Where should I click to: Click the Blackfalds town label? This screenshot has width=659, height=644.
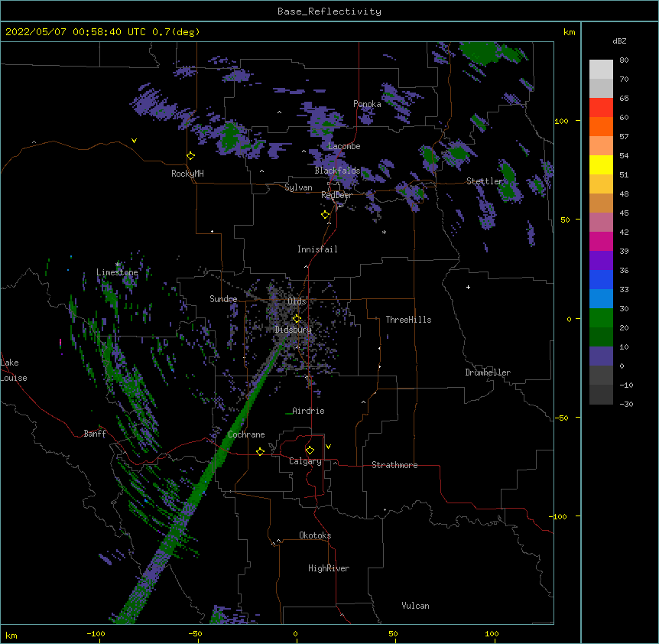pos(337,171)
